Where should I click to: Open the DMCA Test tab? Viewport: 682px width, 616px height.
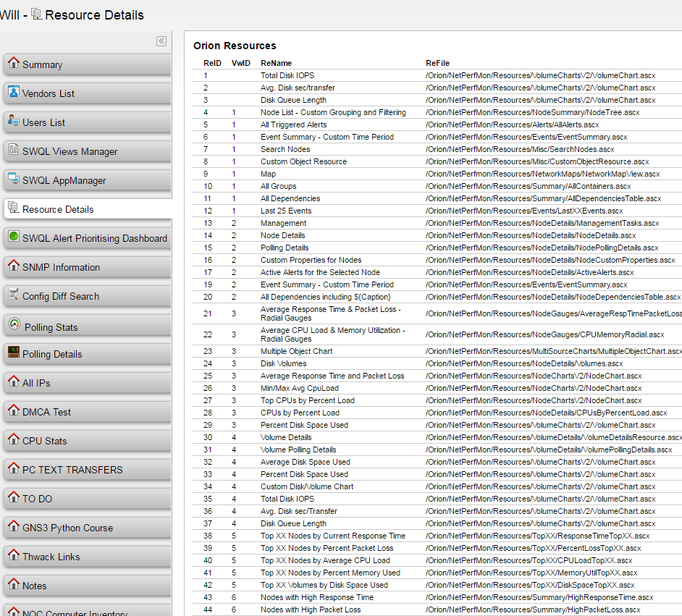click(88, 412)
